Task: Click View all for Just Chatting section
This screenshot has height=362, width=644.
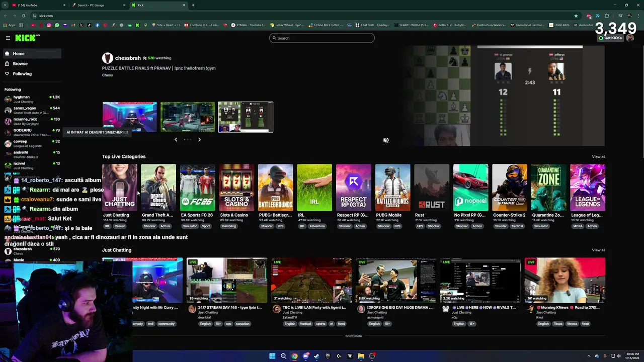Action: tap(598, 250)
